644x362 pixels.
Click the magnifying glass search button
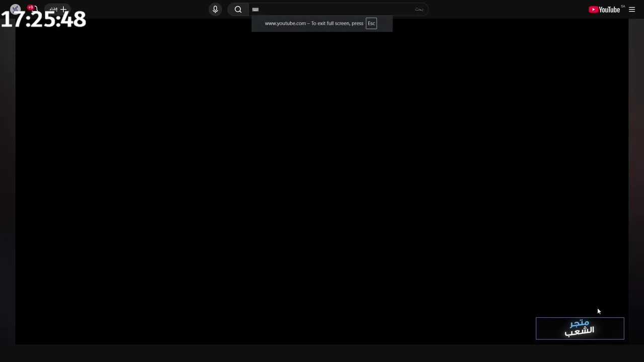click(238, 9)
